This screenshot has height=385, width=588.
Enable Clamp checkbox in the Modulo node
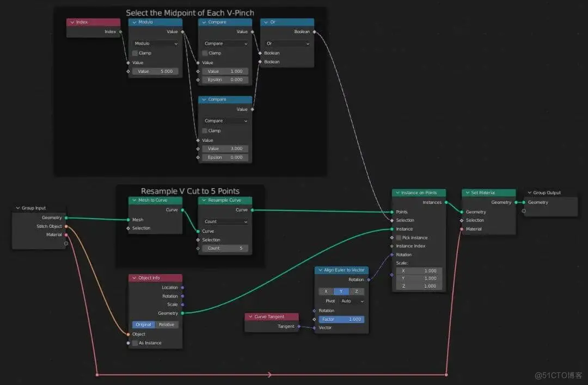[135, 53]
